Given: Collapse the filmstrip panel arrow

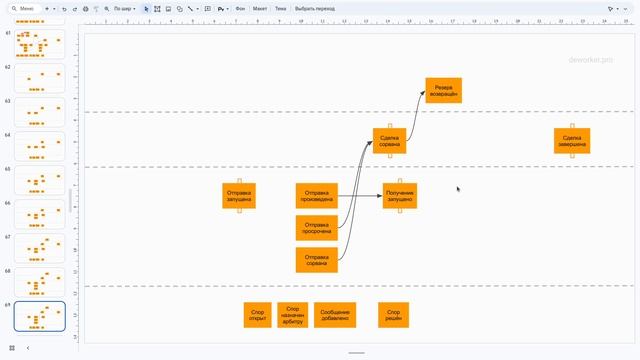Looking at the screenshot, I should click(x=28, y=348).
